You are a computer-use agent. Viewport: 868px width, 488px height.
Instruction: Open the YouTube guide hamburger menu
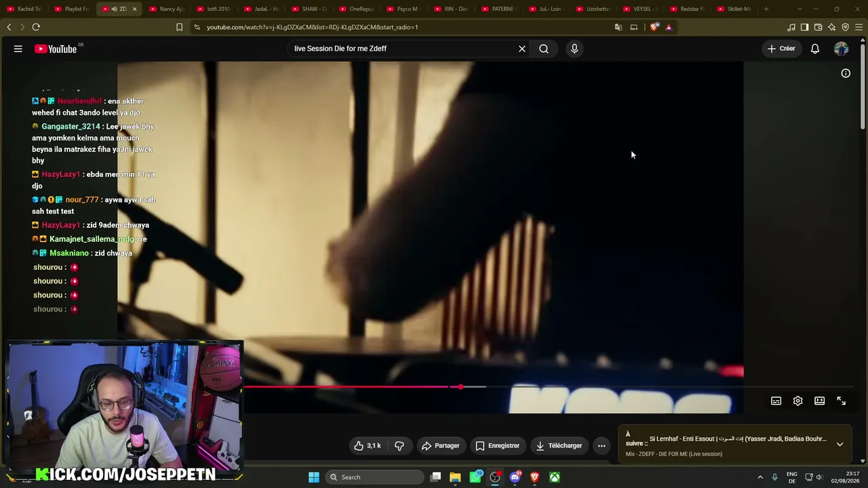coord(18,49)
